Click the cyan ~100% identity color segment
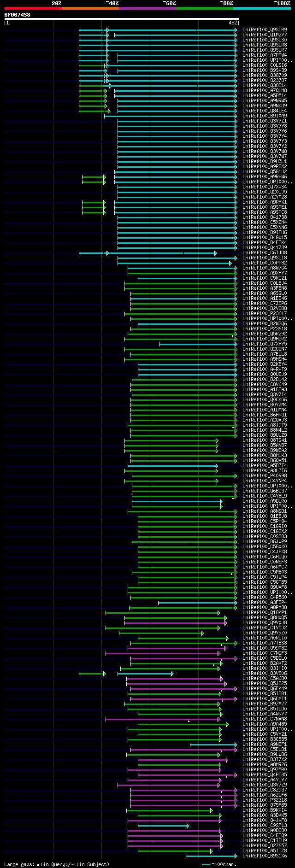295x868 pixels. [x=262, y=8]
